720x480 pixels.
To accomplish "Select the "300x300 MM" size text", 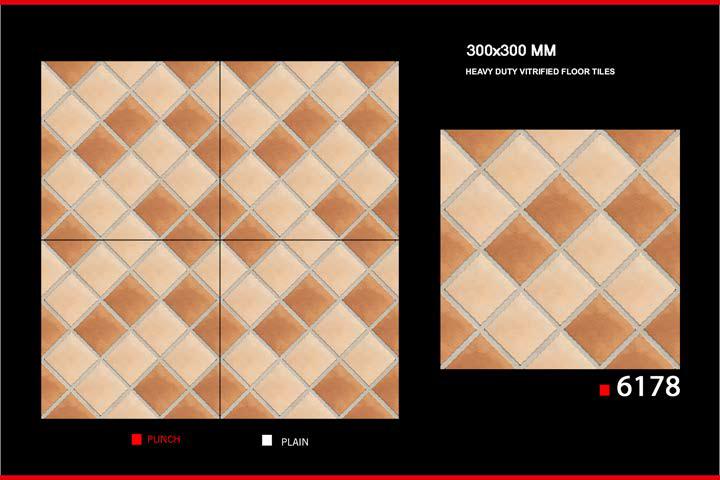I will coord(511,50).
